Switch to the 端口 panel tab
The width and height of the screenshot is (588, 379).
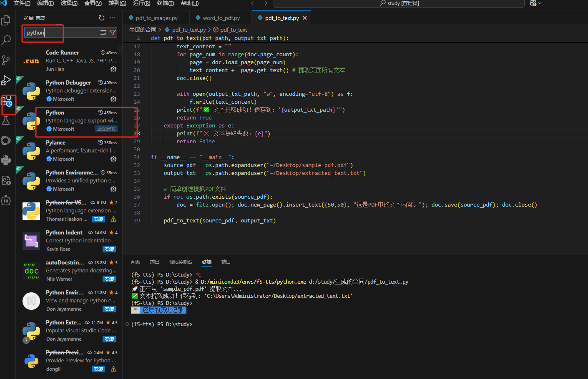226,262
